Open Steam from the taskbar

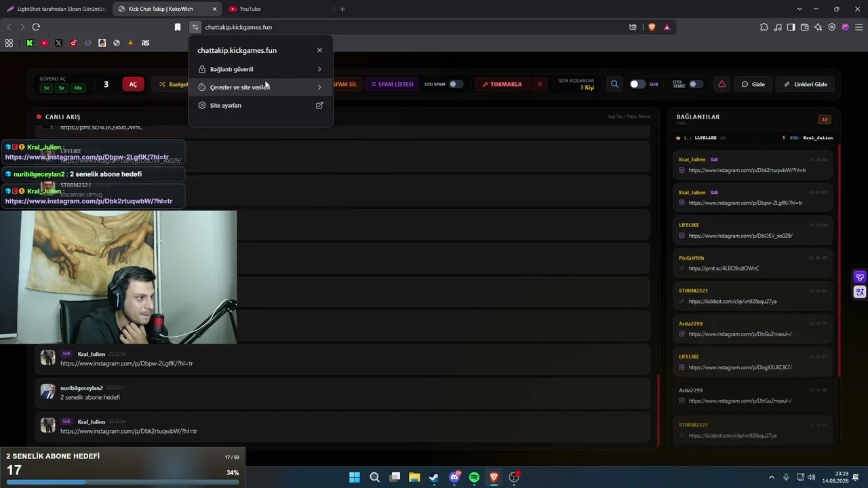434,477
